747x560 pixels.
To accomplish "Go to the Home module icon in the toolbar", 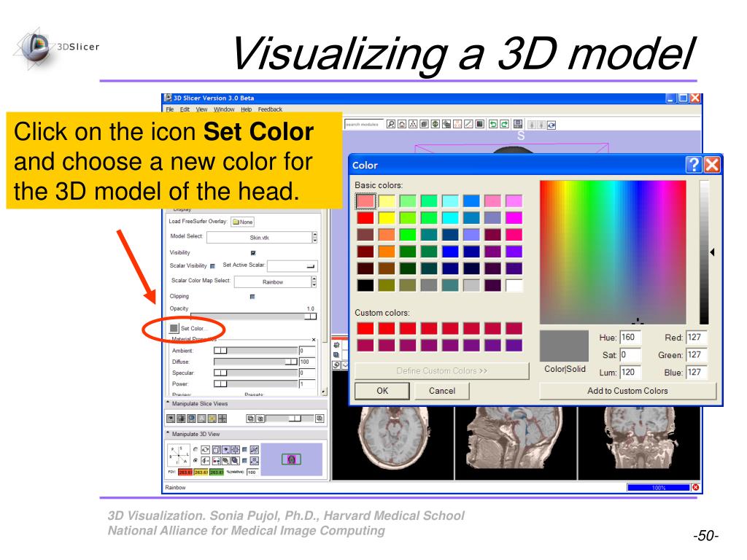I will (402, 124).
